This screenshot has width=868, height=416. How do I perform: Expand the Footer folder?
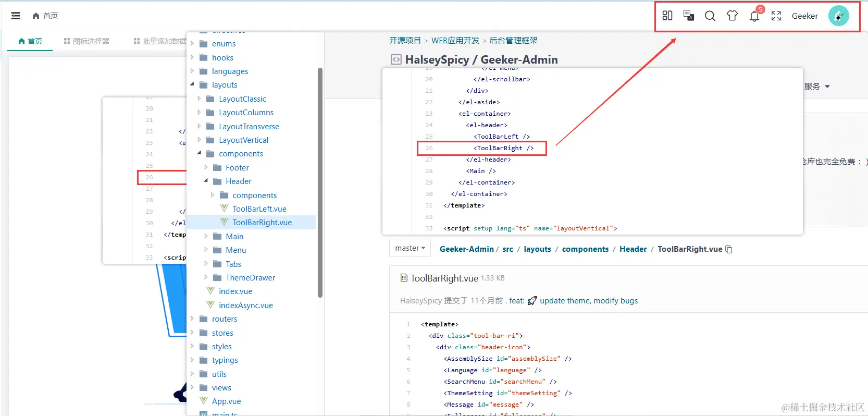pyautogui.click(x=206, y=167)
